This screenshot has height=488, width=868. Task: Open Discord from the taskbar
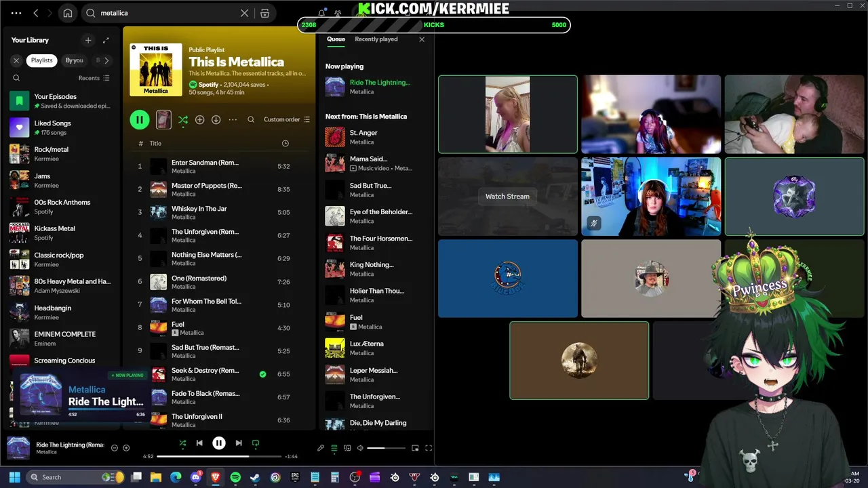[x=196, y=477]
